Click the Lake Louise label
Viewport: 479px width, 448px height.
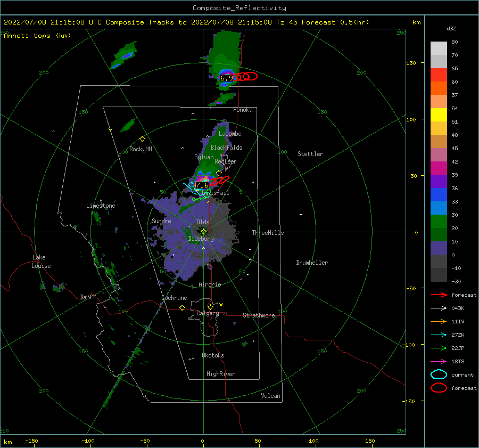(41, 262)
